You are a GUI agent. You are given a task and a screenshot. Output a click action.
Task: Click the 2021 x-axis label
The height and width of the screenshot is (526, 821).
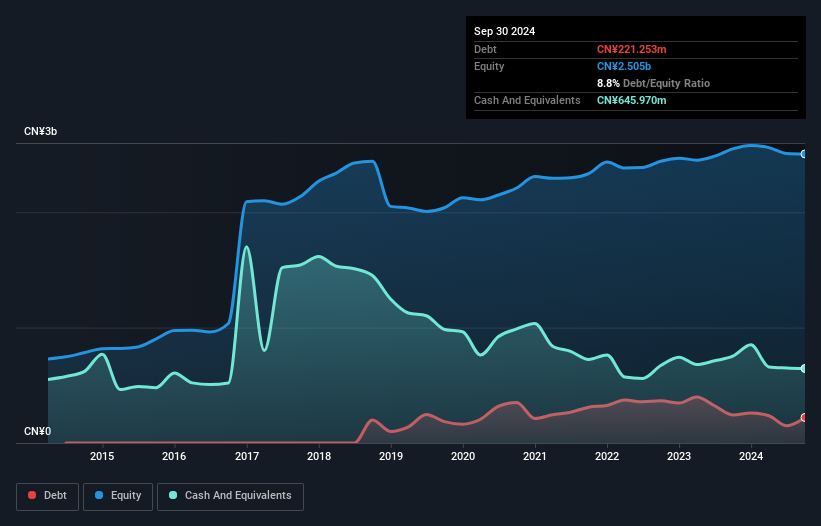tap(535, 456)
